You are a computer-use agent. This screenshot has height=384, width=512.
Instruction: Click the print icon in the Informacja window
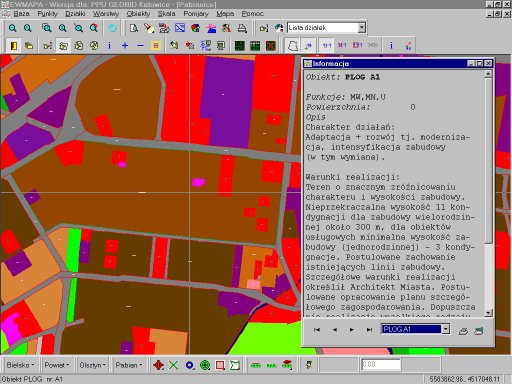pyautogui.click(x=463, y=331)
